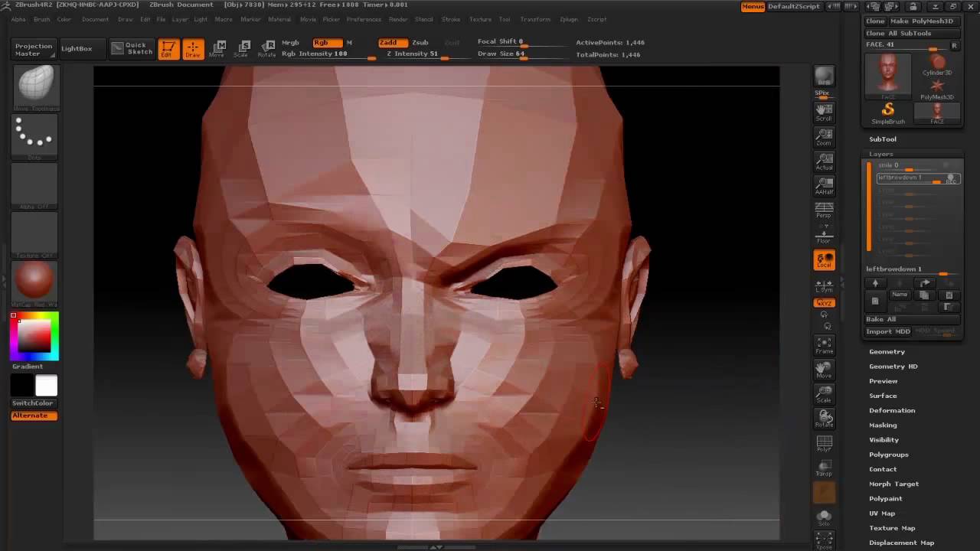Toggle Transp transparency mode
The image size is (980, 551).
click(824, 468)
